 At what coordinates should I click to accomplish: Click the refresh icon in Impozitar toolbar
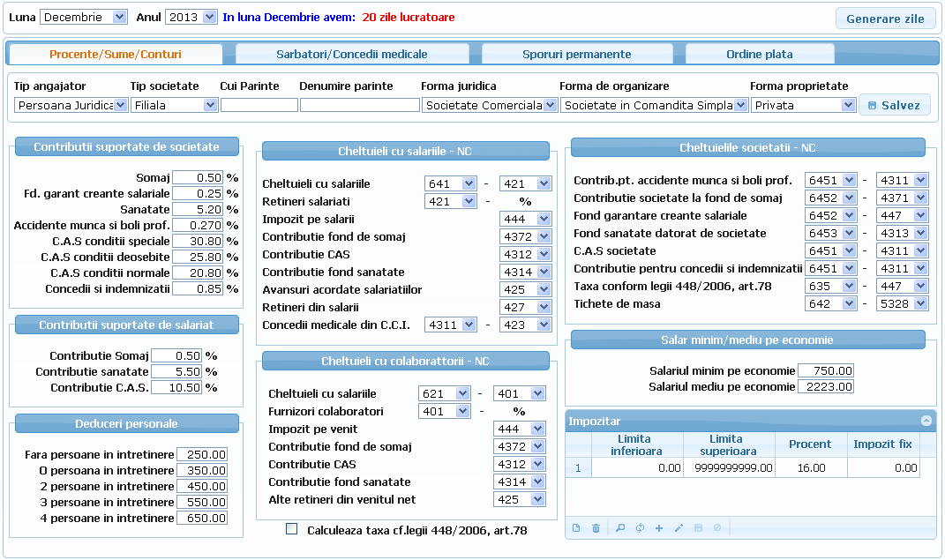pos(640,528)
